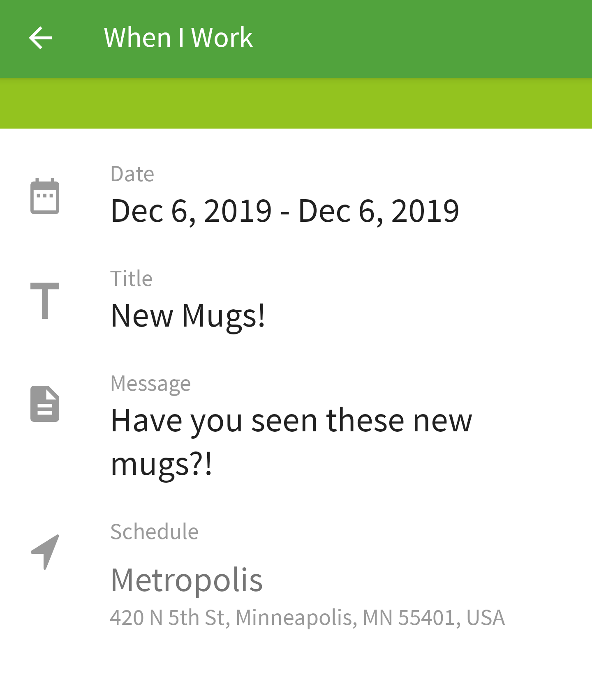Select the Have you seen these new mugs message

click(x=291, y=442)
